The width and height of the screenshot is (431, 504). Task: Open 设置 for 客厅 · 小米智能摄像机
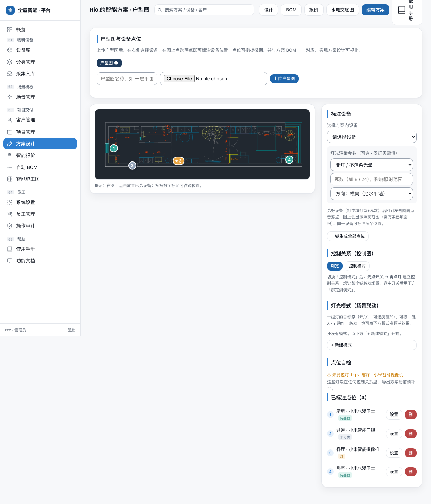394,453
